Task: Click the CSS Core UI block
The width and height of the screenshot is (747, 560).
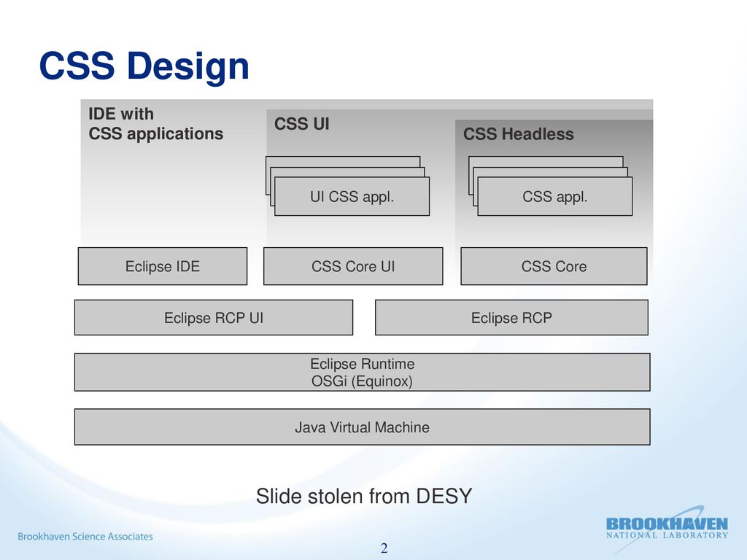Action: (353, 266)
